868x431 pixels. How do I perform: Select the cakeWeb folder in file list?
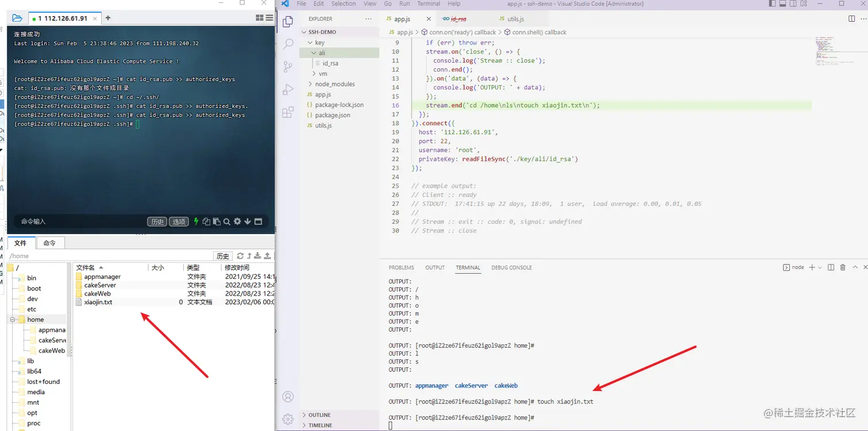[98, 293]
